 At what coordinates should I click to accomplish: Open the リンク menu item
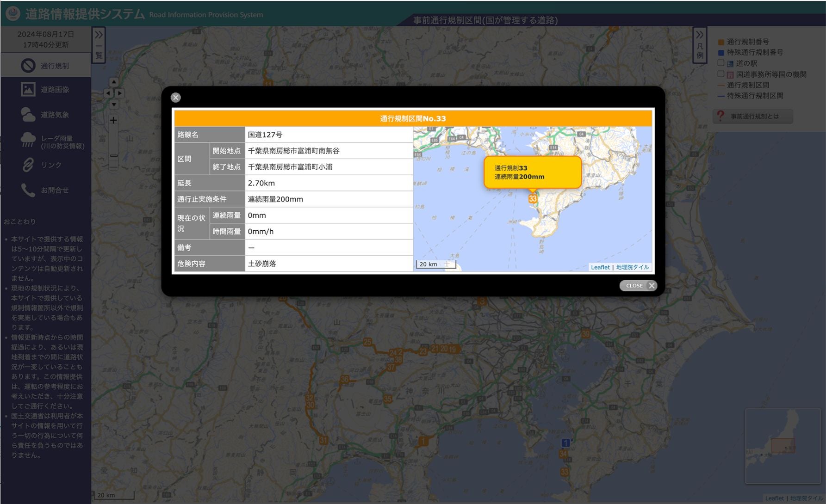click(x=46, y=165)
